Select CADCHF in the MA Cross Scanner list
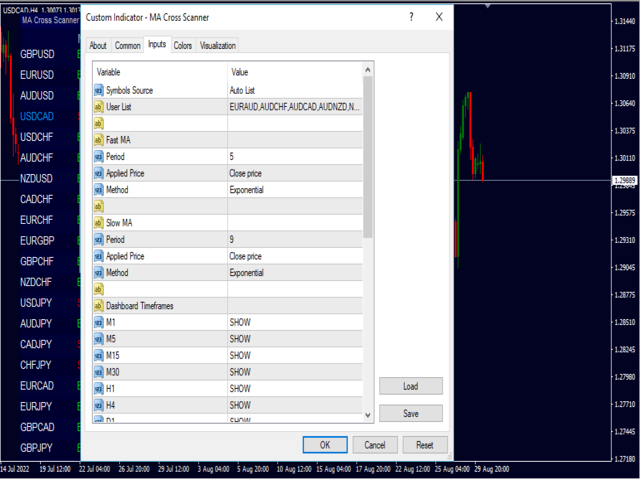The image size is (640, 480). tap(37, 199)
